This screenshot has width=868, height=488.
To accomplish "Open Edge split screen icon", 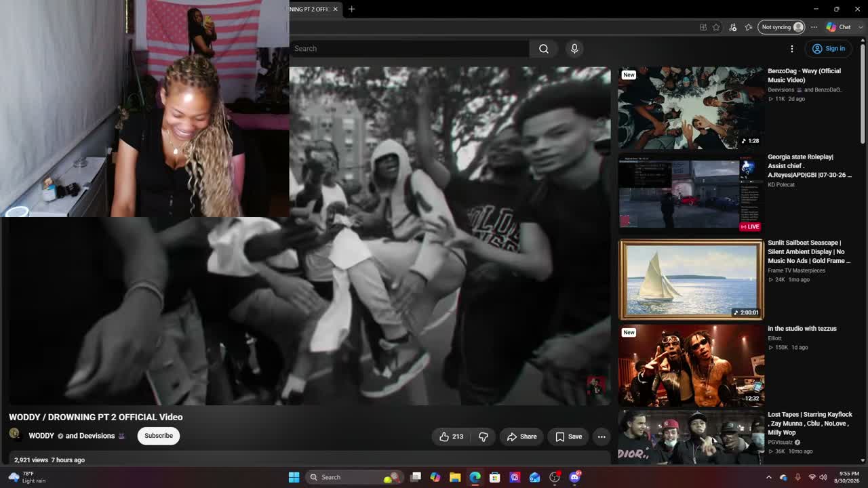I will point(703,27).
